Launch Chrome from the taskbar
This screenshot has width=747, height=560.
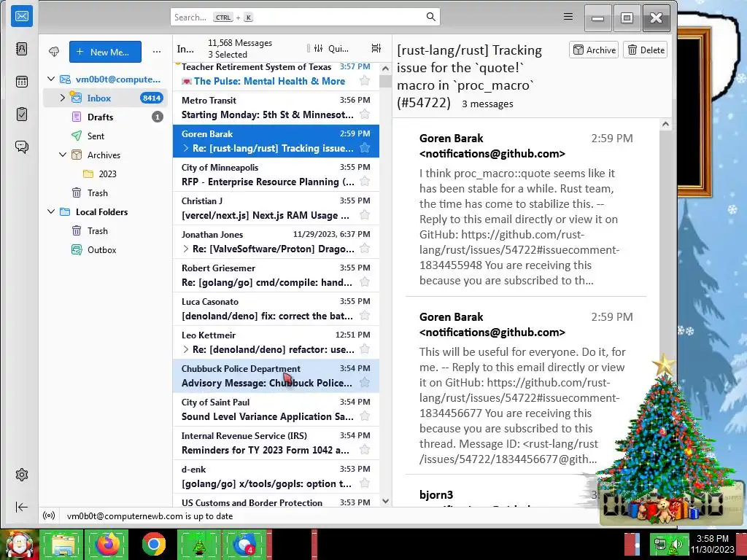tap(153, 545)
